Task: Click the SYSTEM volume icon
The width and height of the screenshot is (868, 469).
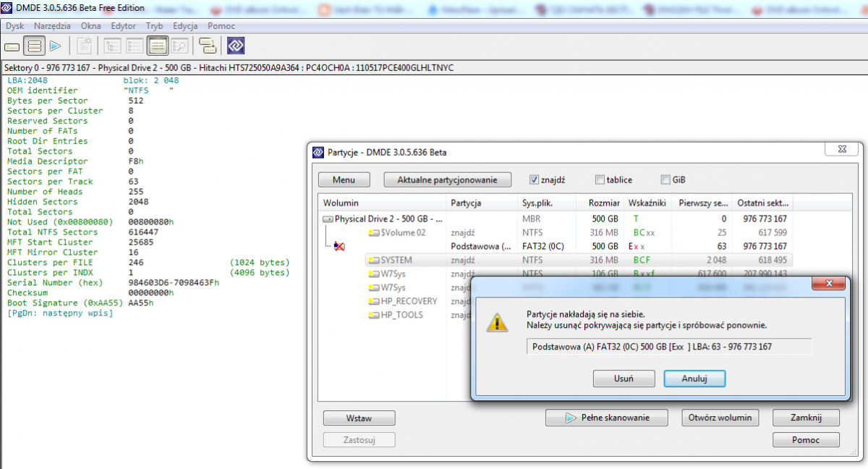Action: [x=374, y=260]
